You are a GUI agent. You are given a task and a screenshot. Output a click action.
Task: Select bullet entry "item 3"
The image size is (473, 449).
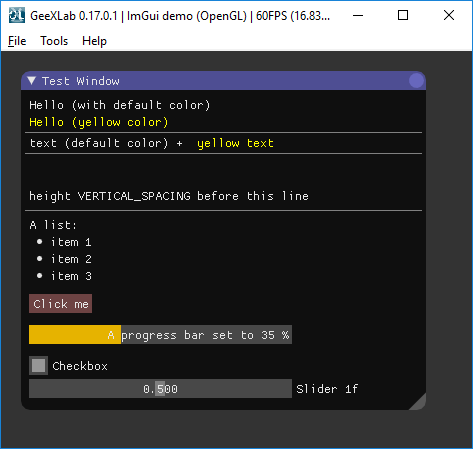[x=64, y=276]
